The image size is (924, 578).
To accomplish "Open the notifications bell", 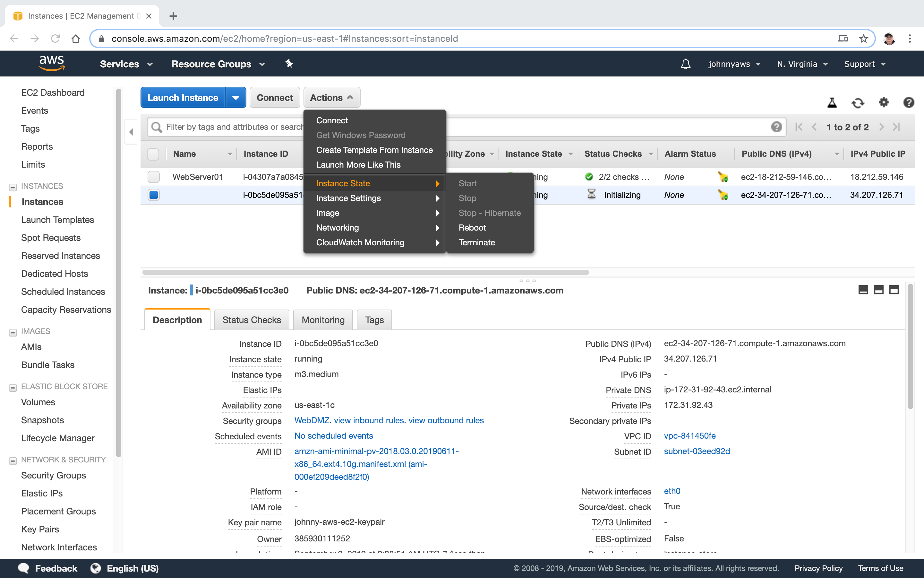I will click(685, 64).
